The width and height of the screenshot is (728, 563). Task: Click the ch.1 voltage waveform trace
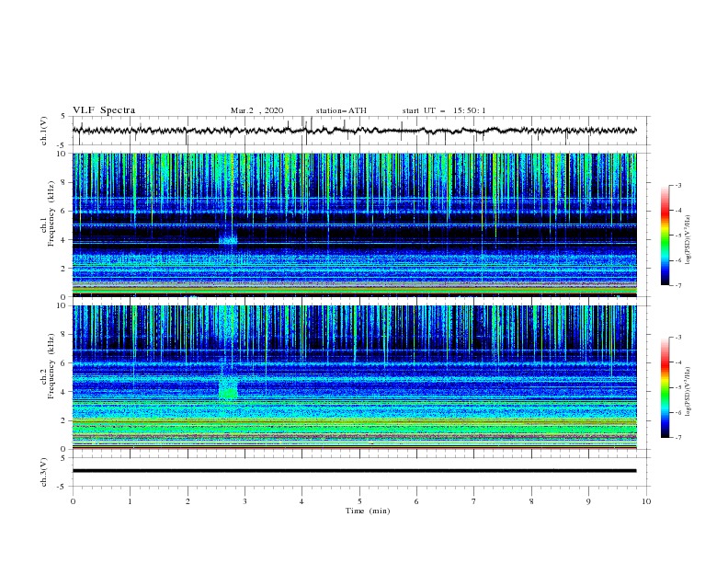tap(354, 131)
